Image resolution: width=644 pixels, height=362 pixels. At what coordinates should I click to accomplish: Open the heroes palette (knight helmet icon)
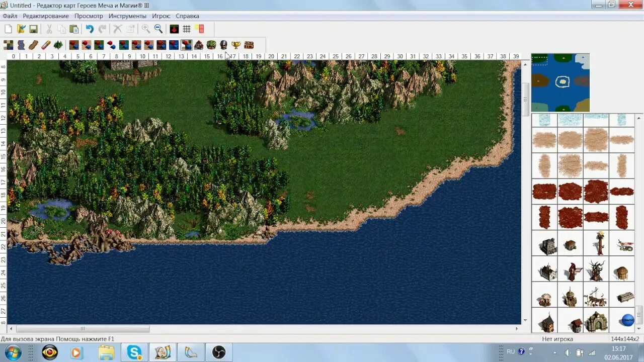pos(223,45)
